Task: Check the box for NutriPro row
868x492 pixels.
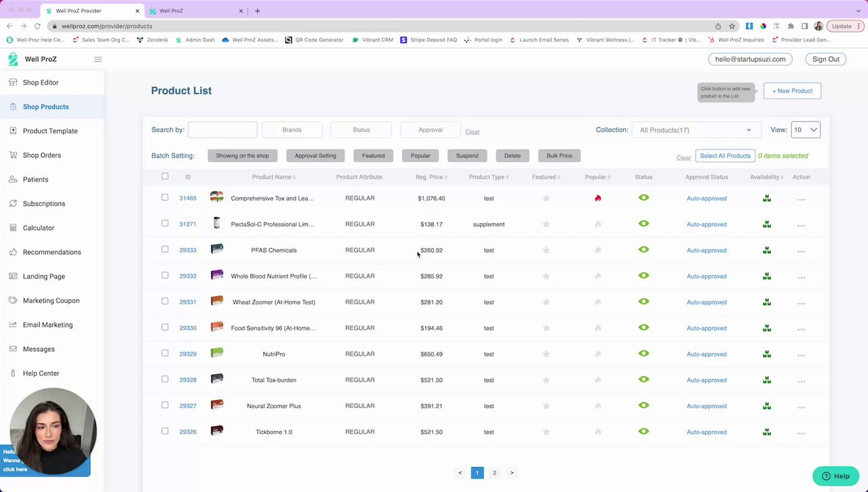Action: (x=165, y=353)
